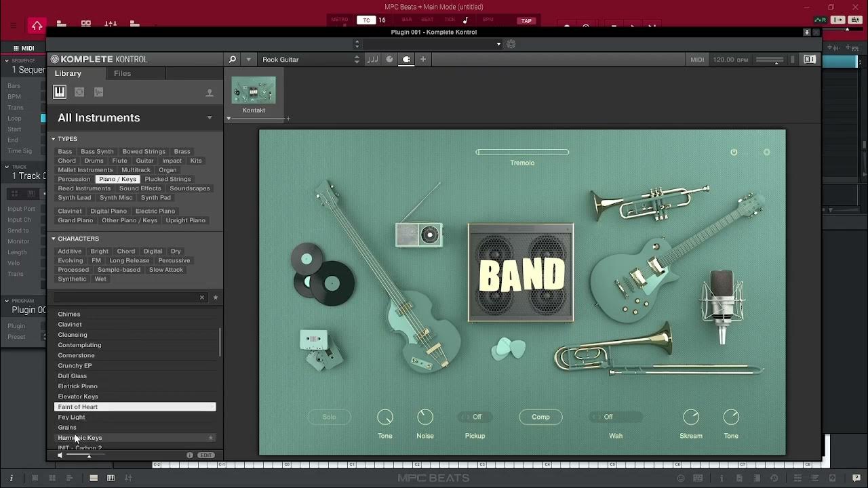The image size is (868, 488).
Task: Open the MPC grid view icon
Action: pos(86,24)
